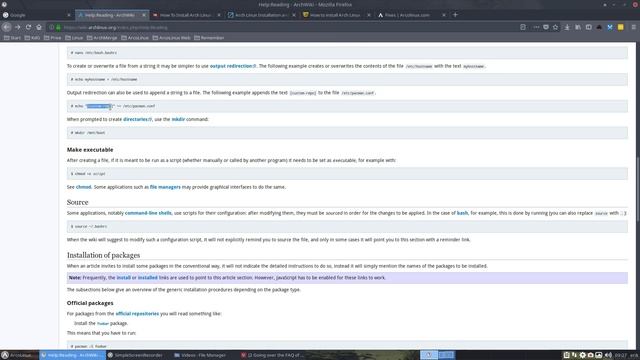Click the green padlock security icon

[x=58, y=27]
